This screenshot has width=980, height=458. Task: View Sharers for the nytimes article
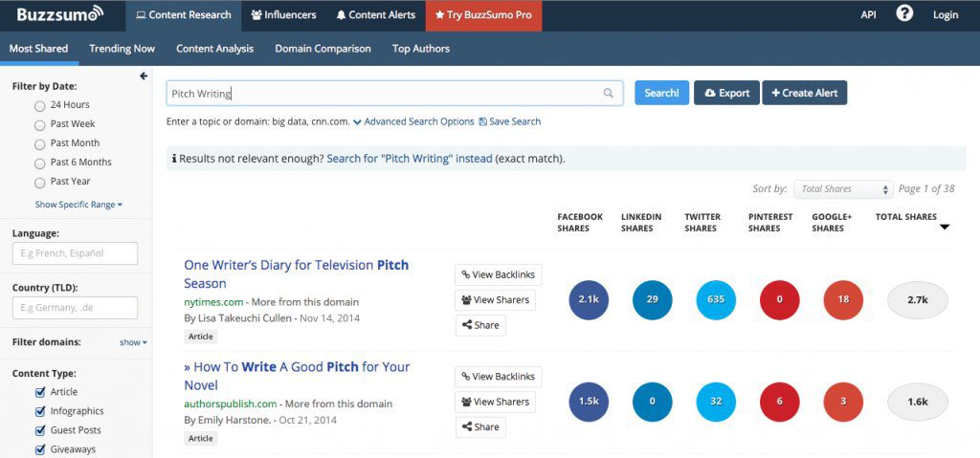(x=495, y=300)
